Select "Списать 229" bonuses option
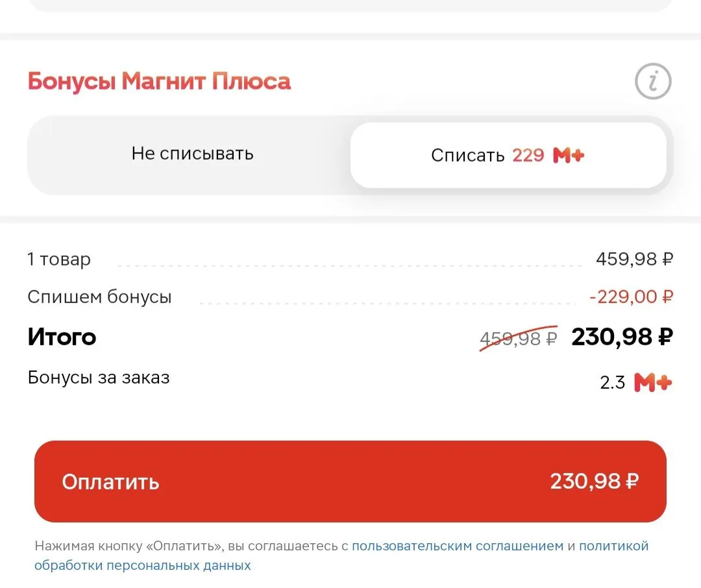701x588 pixels. click(508, 155)
